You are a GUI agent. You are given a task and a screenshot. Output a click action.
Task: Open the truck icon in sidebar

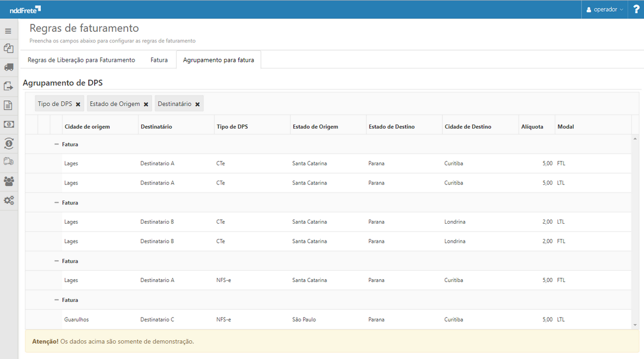(8, 67)
